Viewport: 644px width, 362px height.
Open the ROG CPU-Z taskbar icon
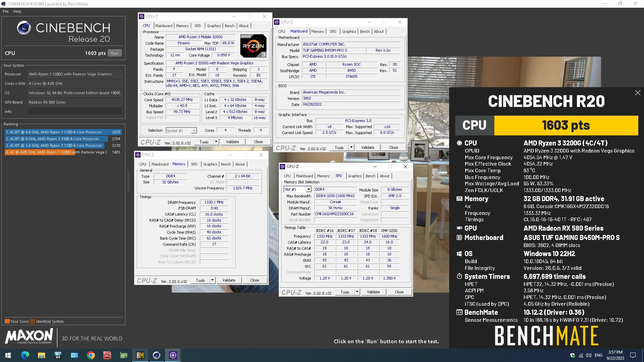[x=107, y=355]
